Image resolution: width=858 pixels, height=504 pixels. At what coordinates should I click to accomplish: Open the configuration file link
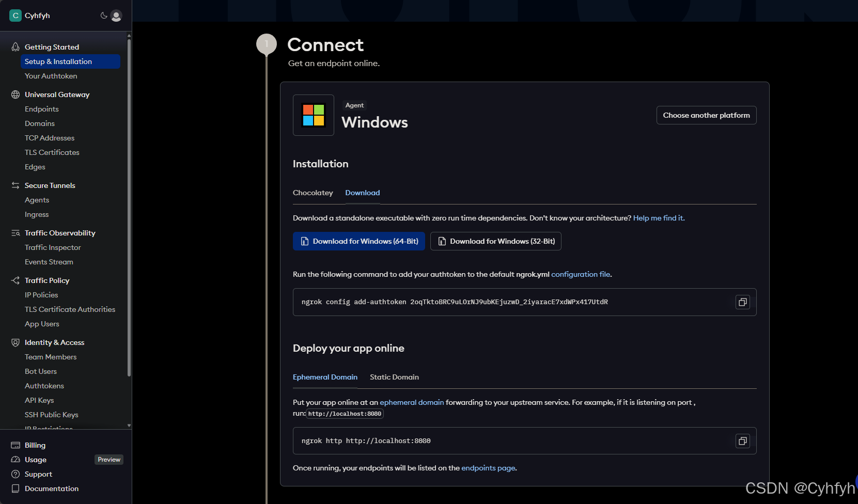coord(581,274)
